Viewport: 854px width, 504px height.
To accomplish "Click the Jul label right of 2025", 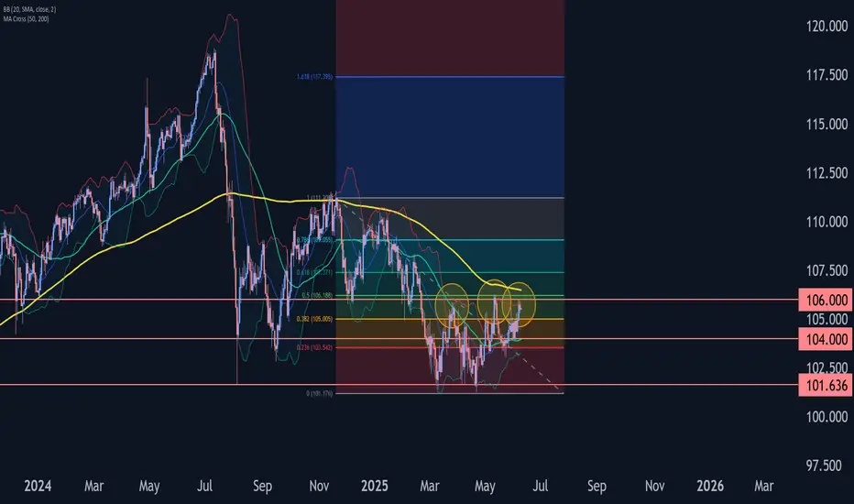I will coord(540,486).
